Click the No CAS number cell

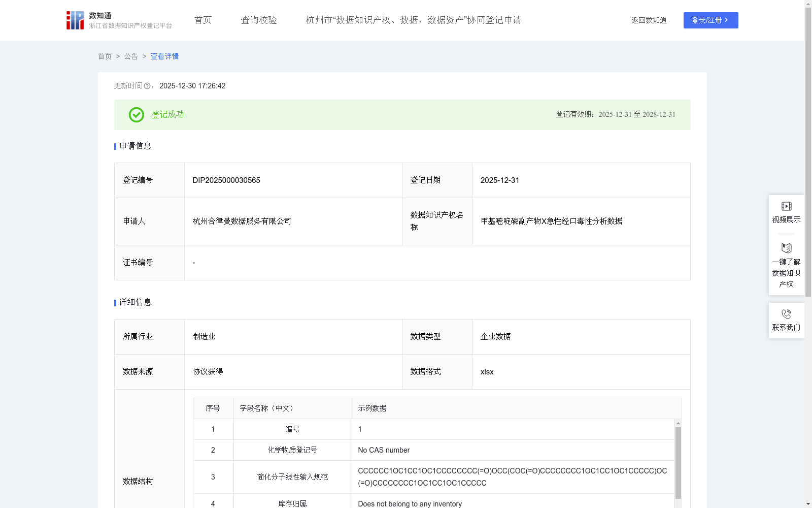coord(513,450)
